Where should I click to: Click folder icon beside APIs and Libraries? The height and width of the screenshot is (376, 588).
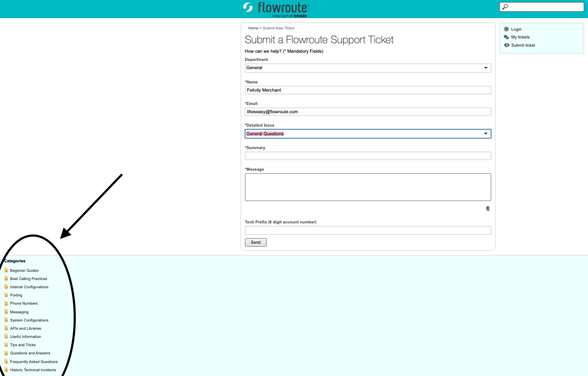(6, 328)
